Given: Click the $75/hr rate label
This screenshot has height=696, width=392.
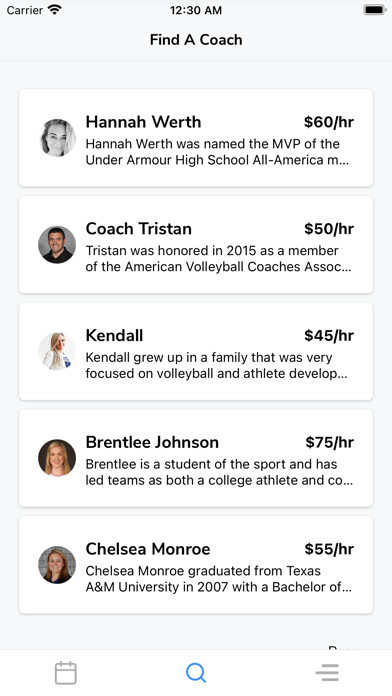Looking at the screenshot, I should tap(329, 442).
